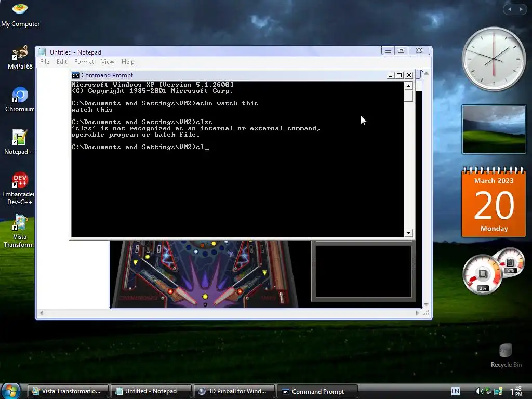Close the Untitled Notepad window
The image size is (532, 399).
(x=419, y=50)
